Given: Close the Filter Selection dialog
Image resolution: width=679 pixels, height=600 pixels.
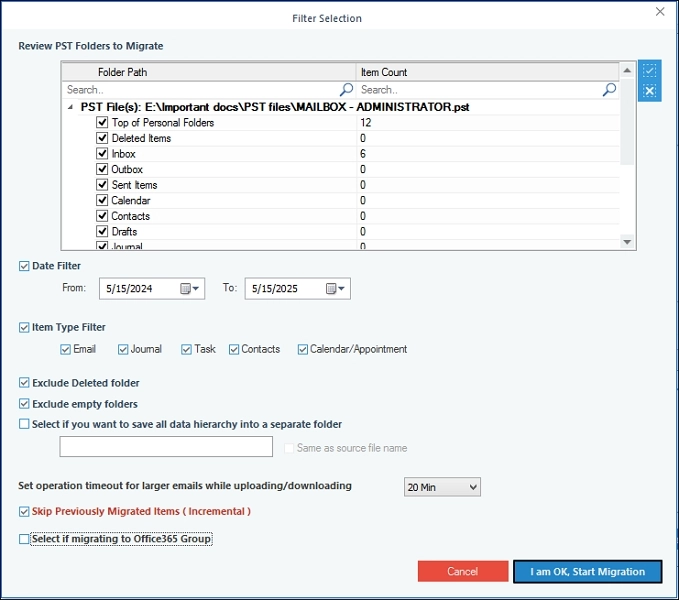Looking at the screenshot, I should (660, 12).
